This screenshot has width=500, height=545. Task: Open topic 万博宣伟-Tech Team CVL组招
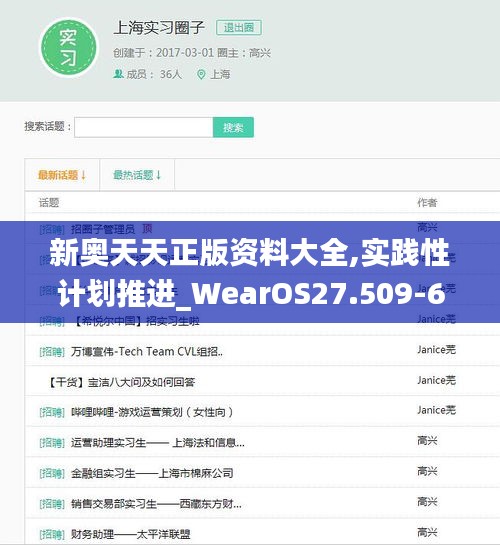pos(147,352)
